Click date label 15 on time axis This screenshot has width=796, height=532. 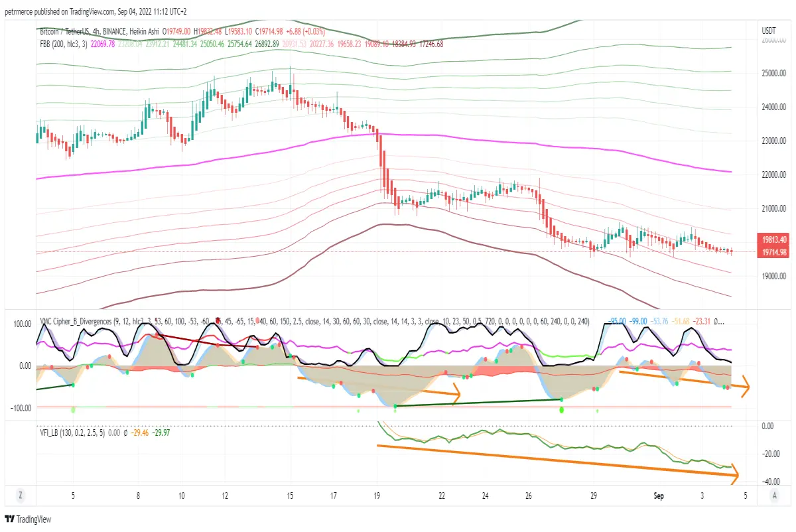click(291, 495)
